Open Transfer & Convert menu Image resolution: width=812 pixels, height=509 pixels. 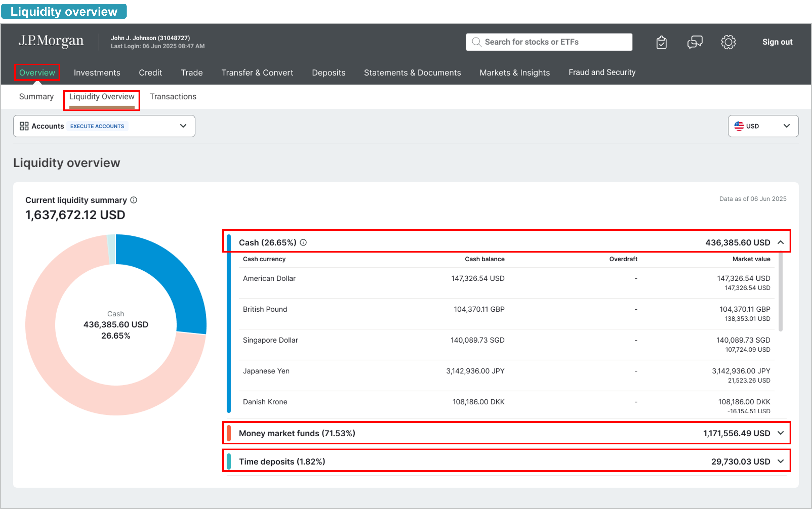[257, 73]
